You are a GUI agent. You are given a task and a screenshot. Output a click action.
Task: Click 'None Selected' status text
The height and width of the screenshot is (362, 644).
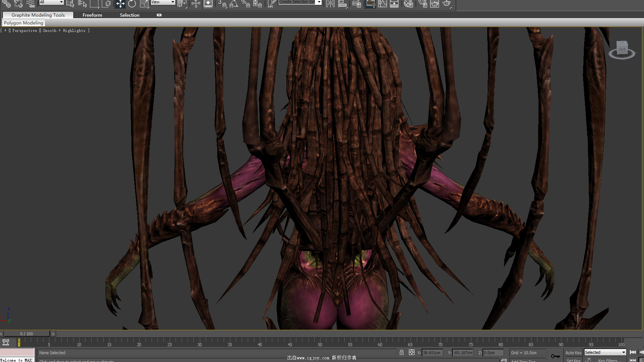coord(52,353)
